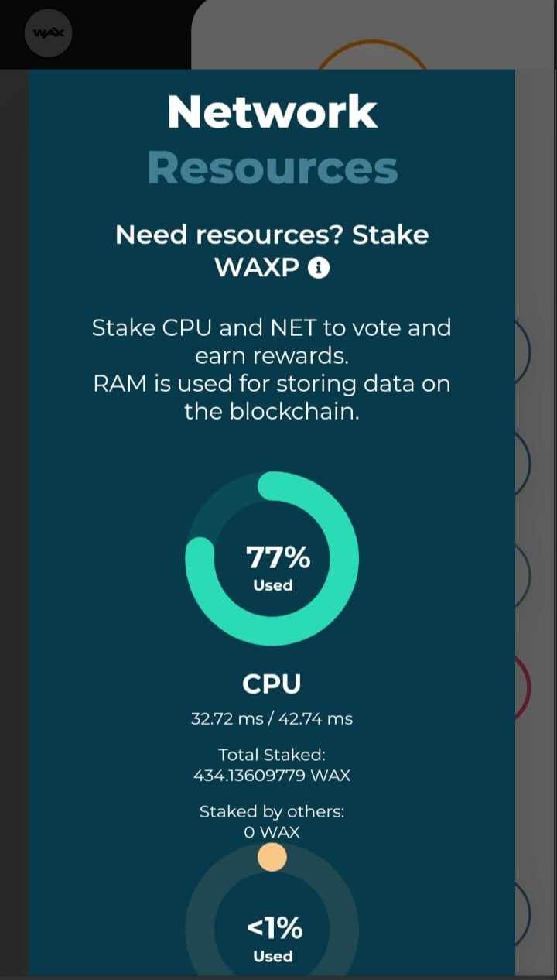Click the CPU heading
Viewport: 557px width, 980px height.
tap(272, 684)
